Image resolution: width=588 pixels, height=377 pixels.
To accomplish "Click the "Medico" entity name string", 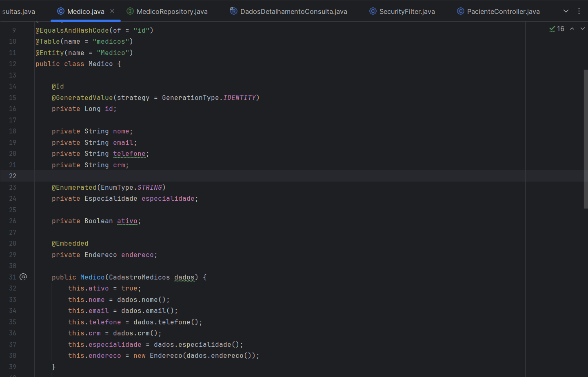I will (113, 53).
